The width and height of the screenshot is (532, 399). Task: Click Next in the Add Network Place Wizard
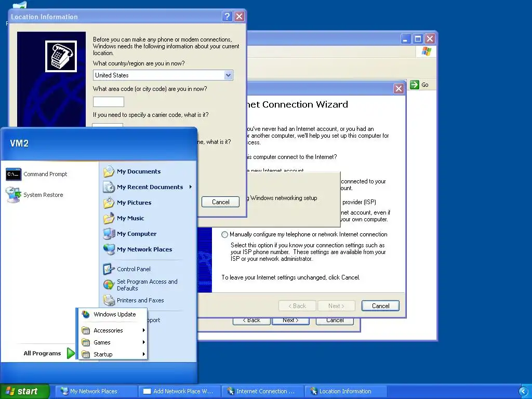290,321
